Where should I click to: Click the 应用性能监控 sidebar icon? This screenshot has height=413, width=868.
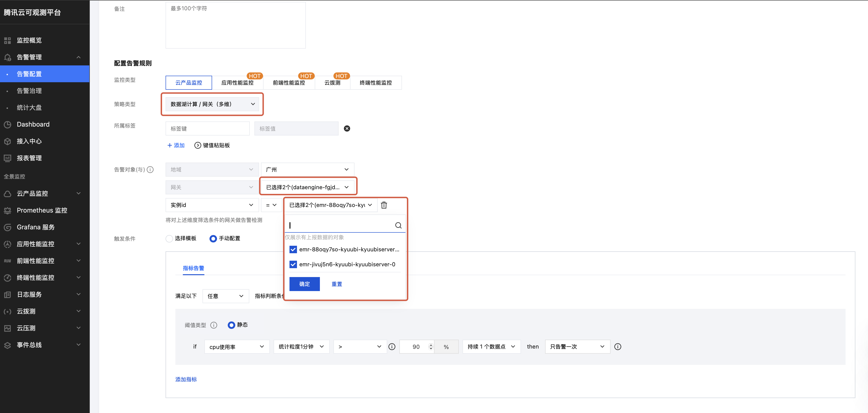click(x=7, y=244)
